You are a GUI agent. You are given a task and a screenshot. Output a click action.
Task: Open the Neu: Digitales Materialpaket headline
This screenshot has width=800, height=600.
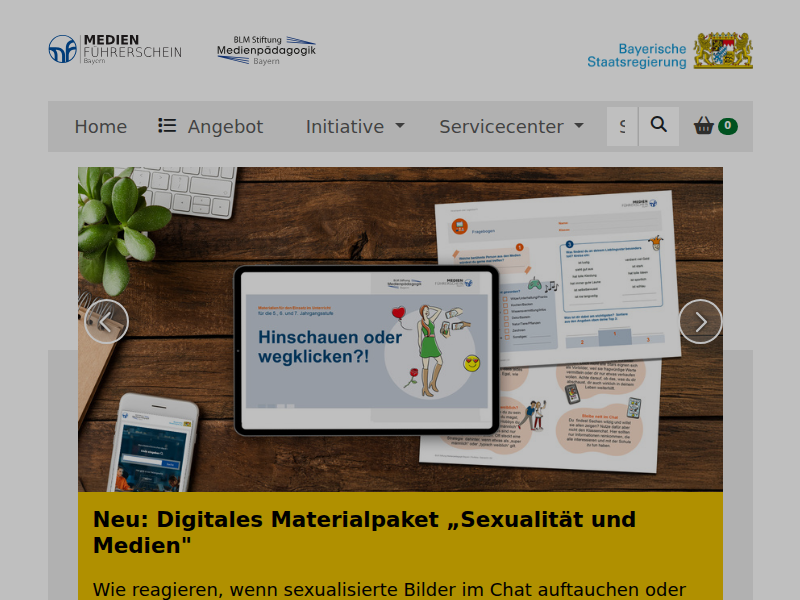tap(364, 532)
